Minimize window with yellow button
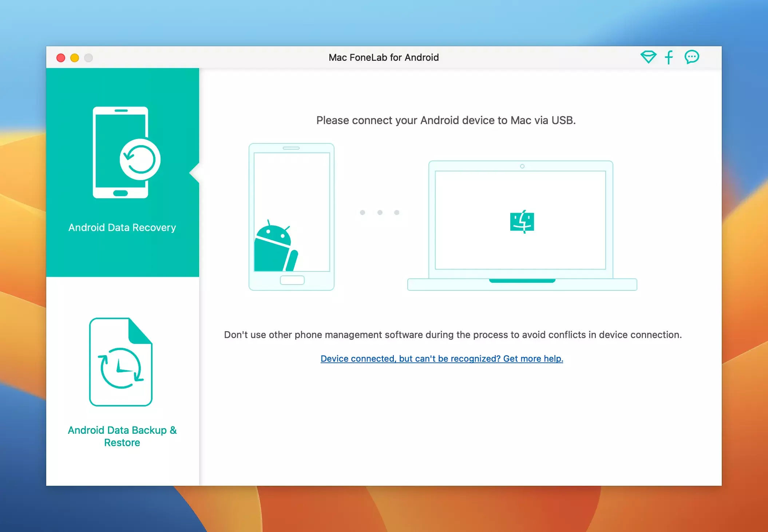768x532 pixels. coord(75,58)
